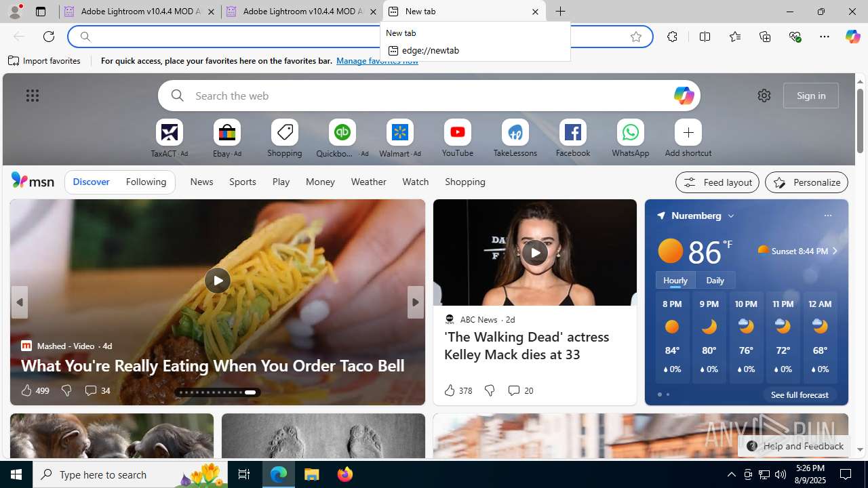The image size is (868, 488).
Task: Open the Ebay shortcut tile
Action: [x=227, y=138]
